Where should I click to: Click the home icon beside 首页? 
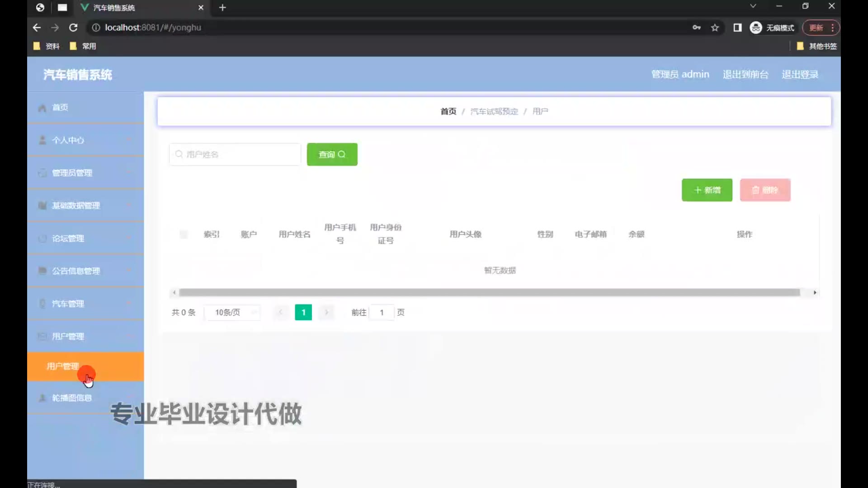42,108
